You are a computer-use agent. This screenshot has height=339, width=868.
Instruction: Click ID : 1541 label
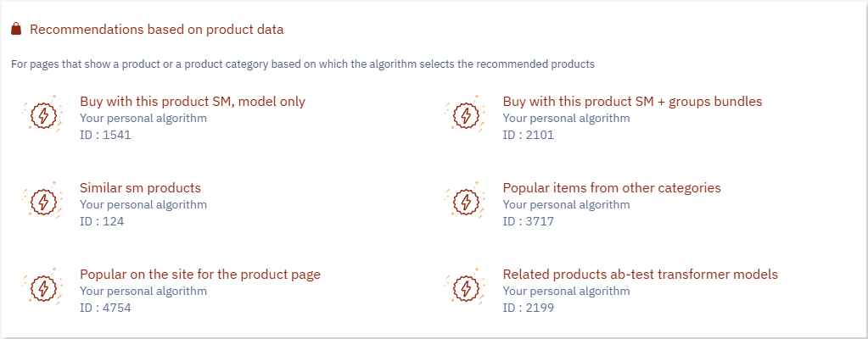[x=106, y=135]
